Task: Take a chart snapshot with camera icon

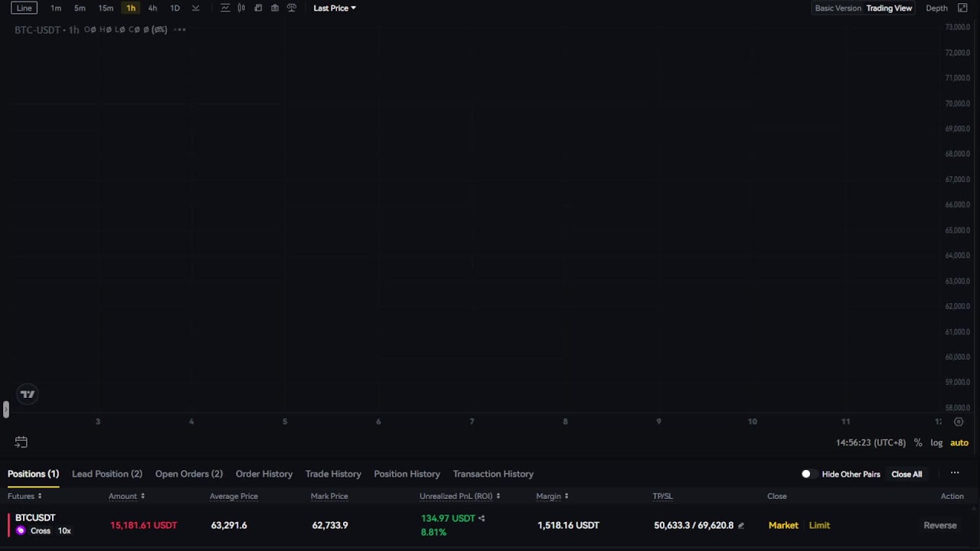Action: [x=275, y=8]
